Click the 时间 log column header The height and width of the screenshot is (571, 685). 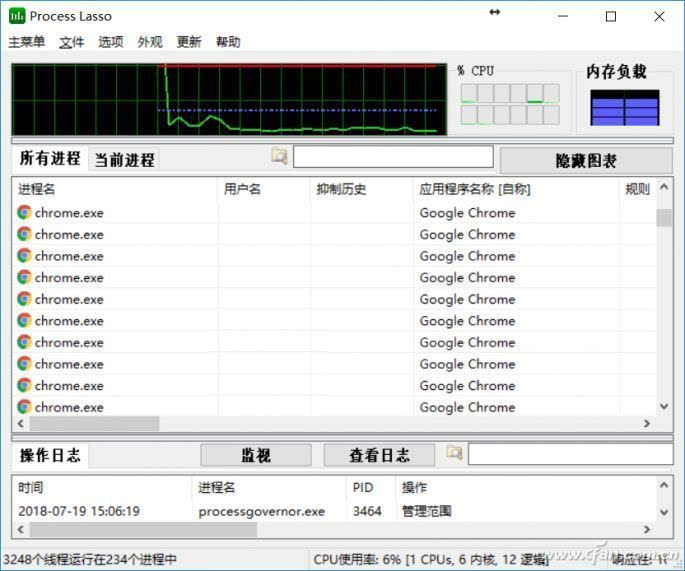pyautogui.click(x=102, y=488)
